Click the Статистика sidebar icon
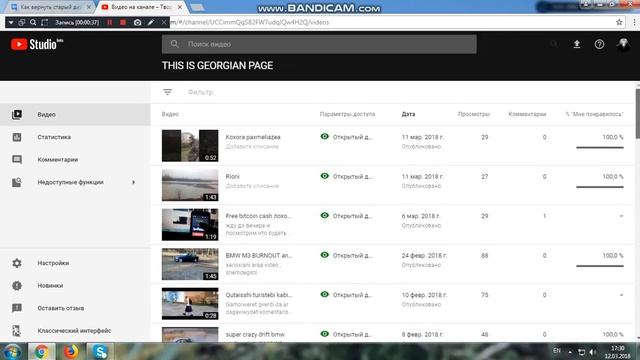 (x=17, y=137)
